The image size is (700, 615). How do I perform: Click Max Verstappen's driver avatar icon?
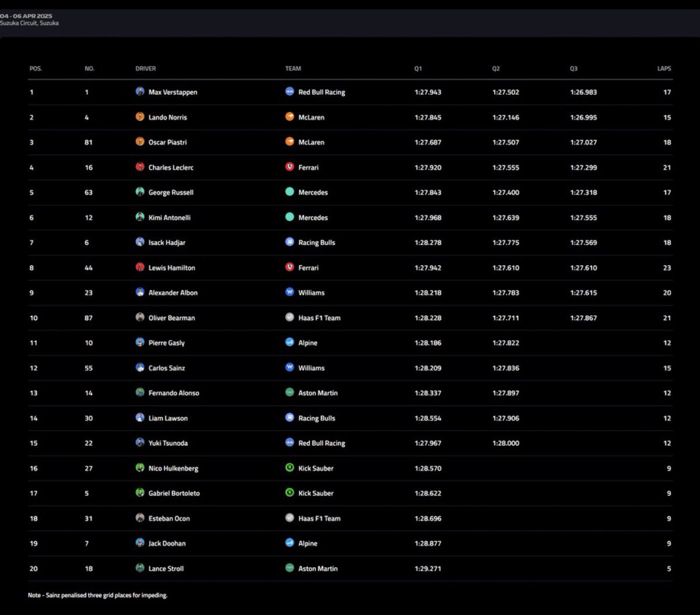[140, 92]
